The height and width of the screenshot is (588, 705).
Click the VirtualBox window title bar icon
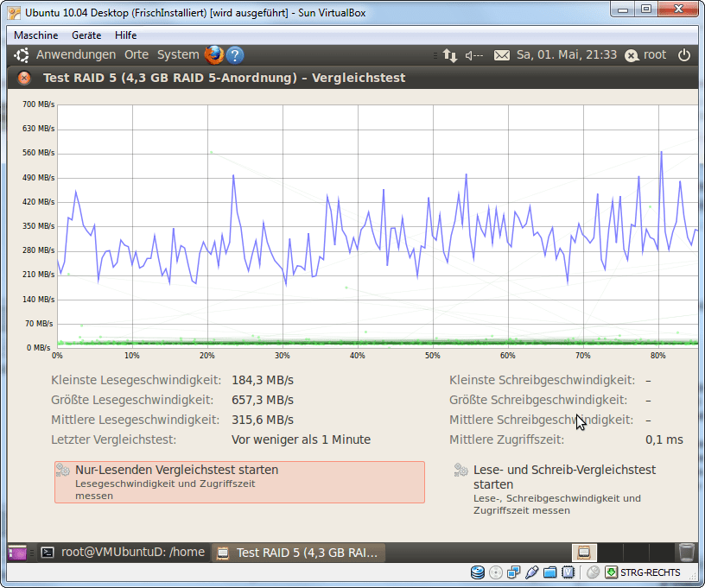(x=14, y=13)
